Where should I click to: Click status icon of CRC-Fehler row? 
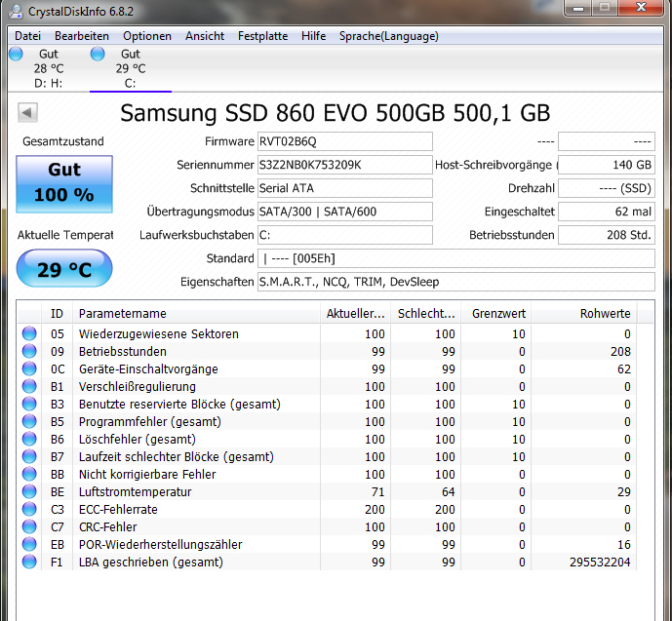pyautogui.click(x=29, y=526)
